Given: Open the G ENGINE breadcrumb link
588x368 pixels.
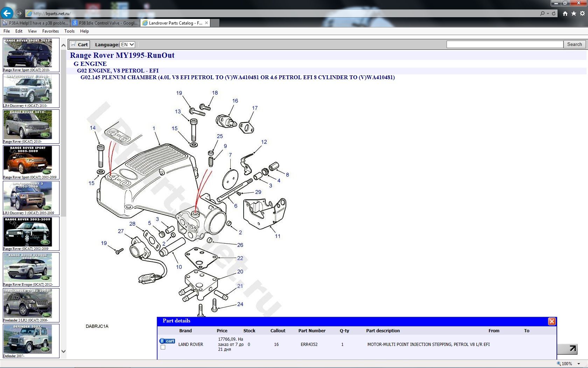Looking at the screenshot, I should [90, 64].
